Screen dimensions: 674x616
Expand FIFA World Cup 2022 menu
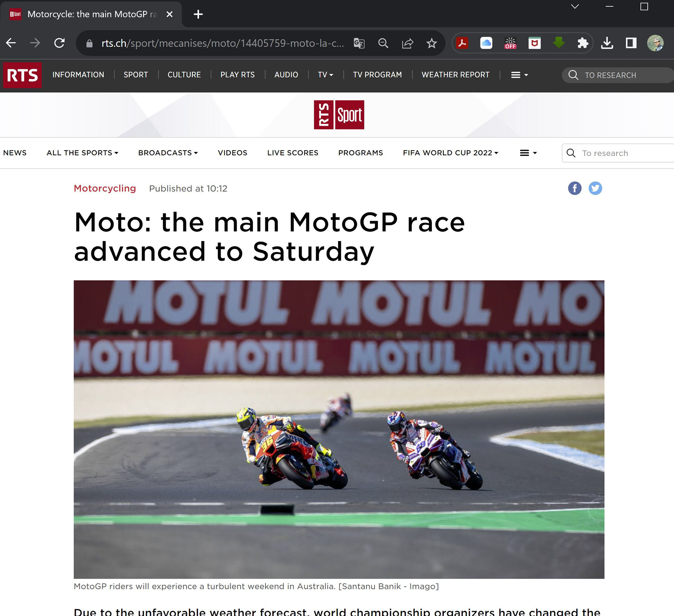pyautogui.click(x=450, y=153)
